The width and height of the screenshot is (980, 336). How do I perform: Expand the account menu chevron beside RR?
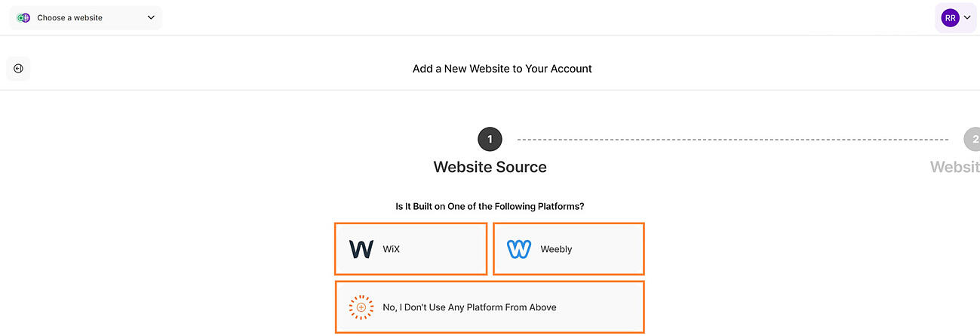tap(967, 17)
